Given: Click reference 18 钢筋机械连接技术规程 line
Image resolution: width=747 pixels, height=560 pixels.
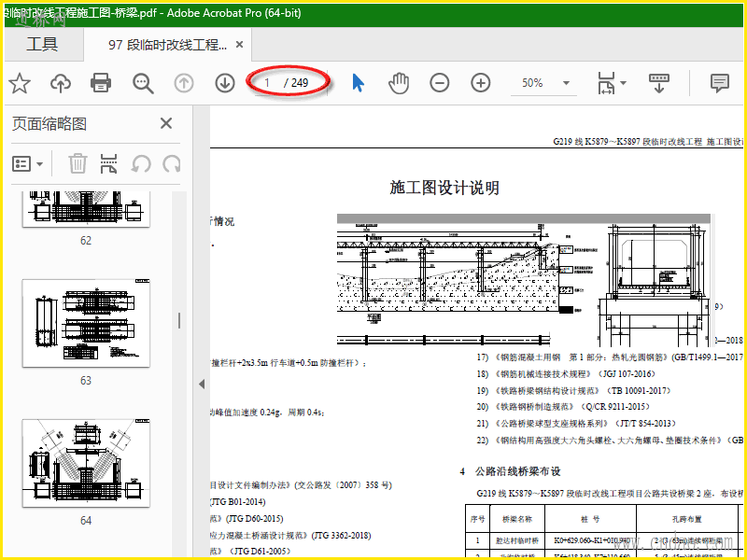Looking at the screenshot, I should tap(566, 374).
